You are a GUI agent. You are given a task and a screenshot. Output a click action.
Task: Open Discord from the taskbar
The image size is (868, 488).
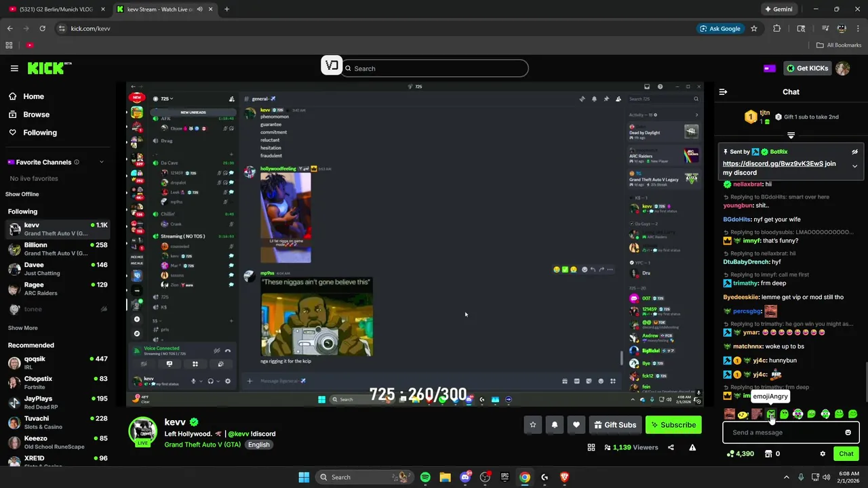(465, 477)
